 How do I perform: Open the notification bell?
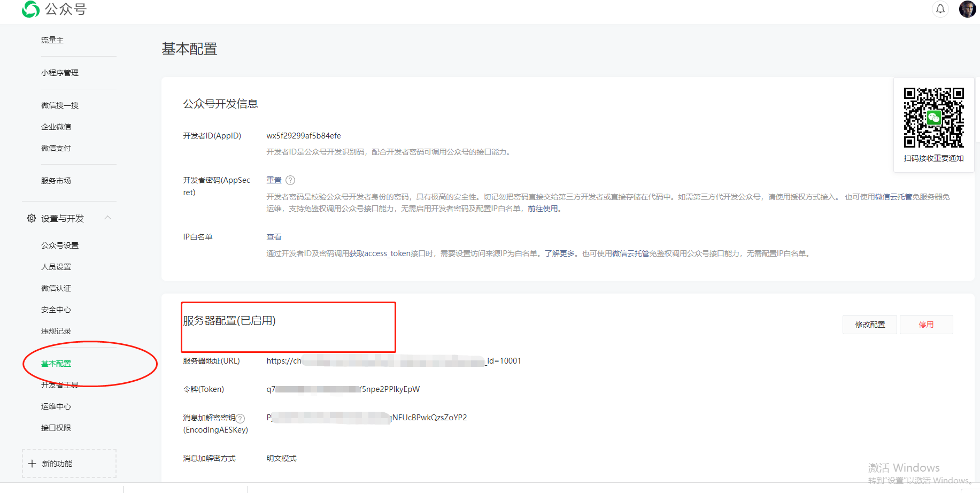[x=940, y=9]
